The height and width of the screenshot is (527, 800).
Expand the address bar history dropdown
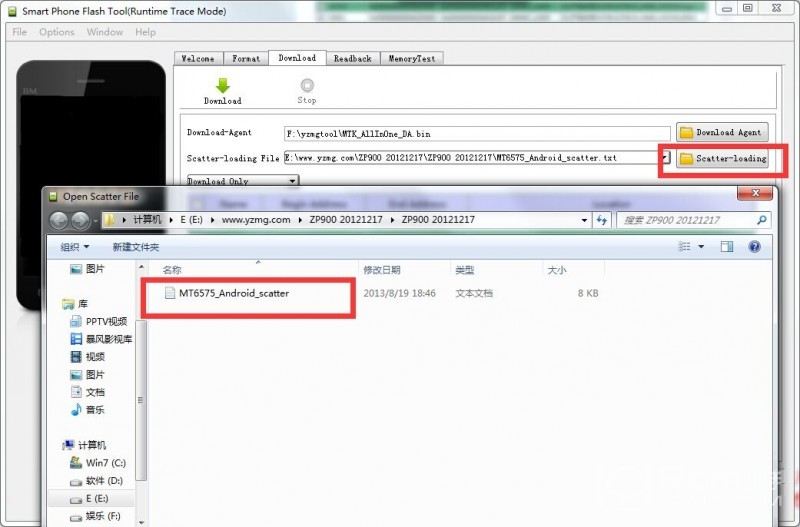tap(584, 220)
